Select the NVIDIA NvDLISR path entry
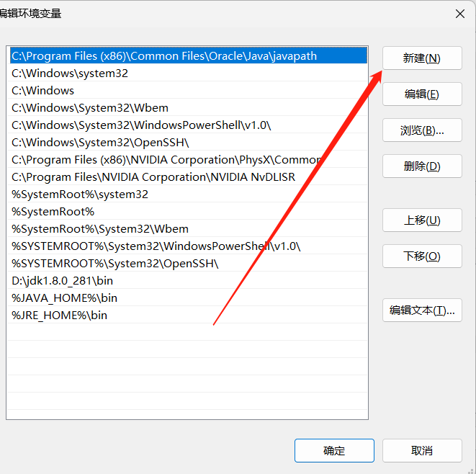 [x=187, y=177]
